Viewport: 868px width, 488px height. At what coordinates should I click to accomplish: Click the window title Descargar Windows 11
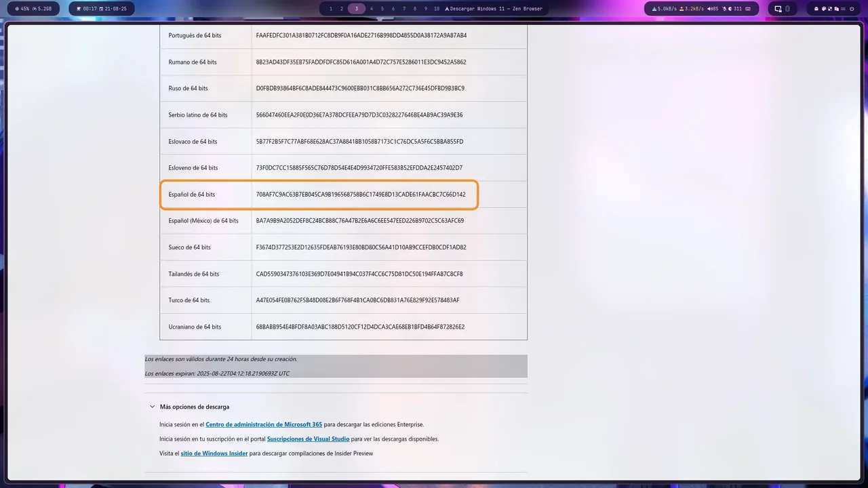[493, 9]
